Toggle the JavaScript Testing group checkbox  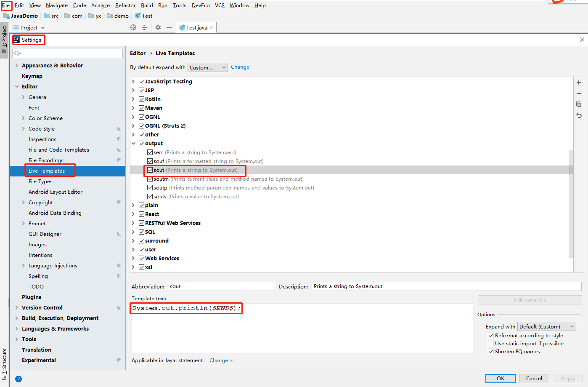[x=142, y=81]
